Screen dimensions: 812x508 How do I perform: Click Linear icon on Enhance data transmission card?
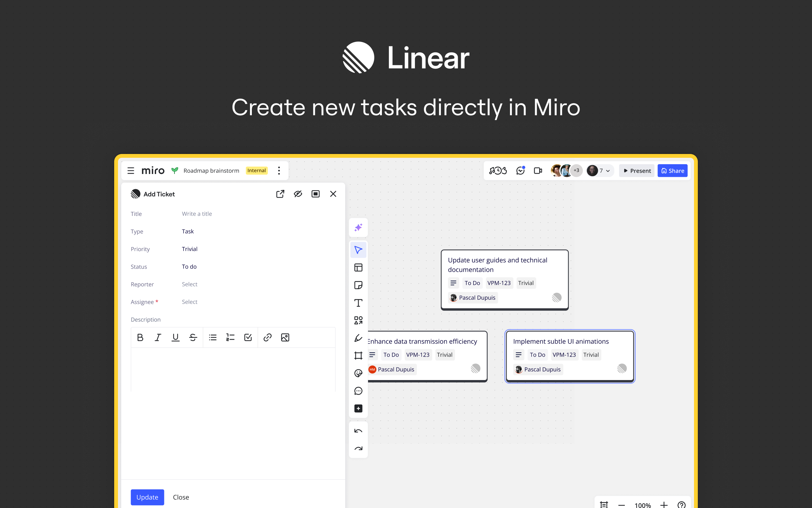pyautogui.click(x=475, y=369)
